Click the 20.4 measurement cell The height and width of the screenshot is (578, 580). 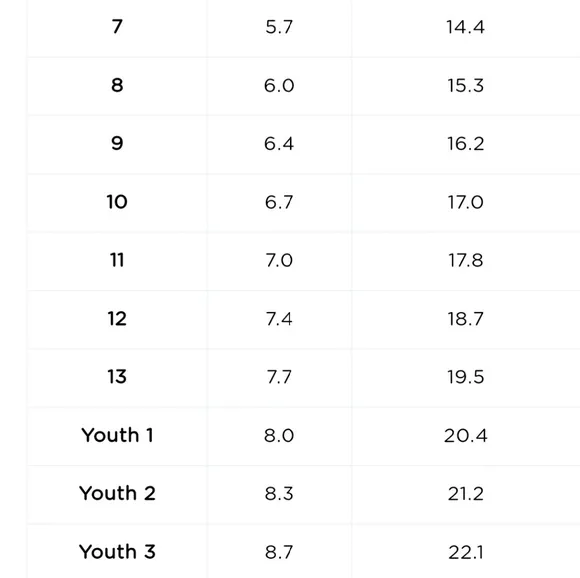(x=465, y=435)
